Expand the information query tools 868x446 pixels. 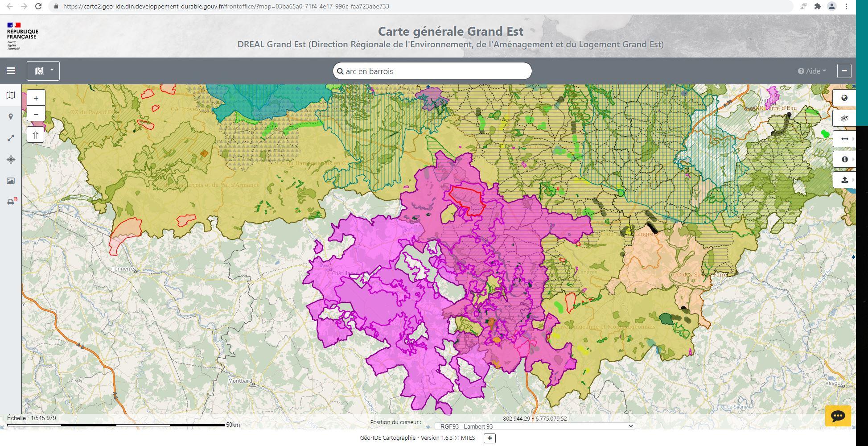pos(844,159)
